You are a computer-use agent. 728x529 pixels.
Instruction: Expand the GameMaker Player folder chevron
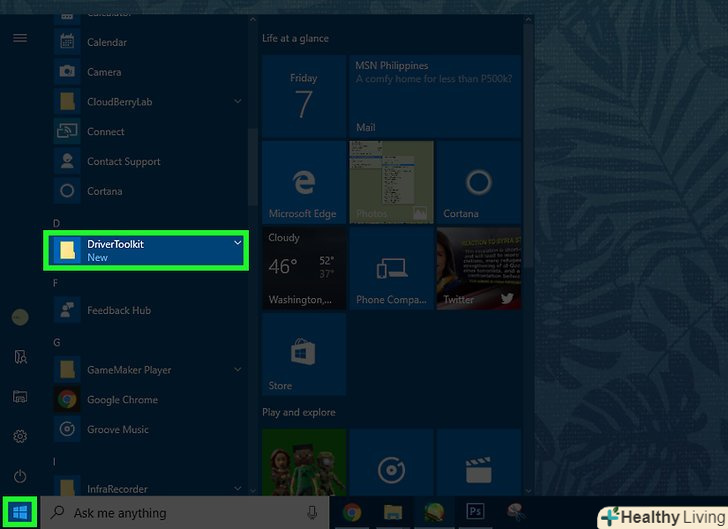(237, 370)
